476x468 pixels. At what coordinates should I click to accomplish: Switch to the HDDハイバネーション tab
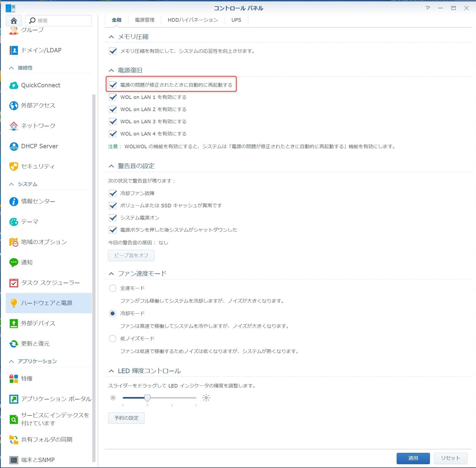coord(193,20)
